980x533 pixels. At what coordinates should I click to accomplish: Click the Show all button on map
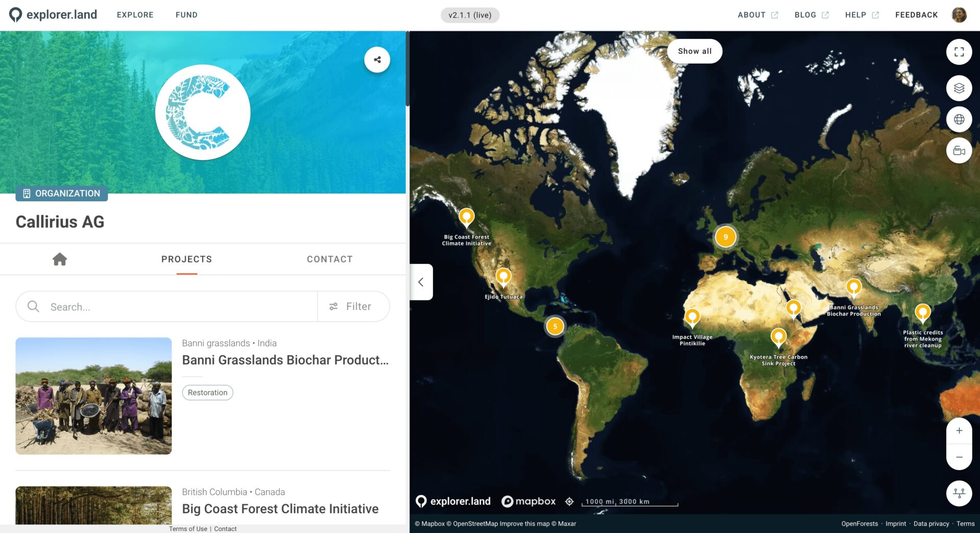point(695,51)
